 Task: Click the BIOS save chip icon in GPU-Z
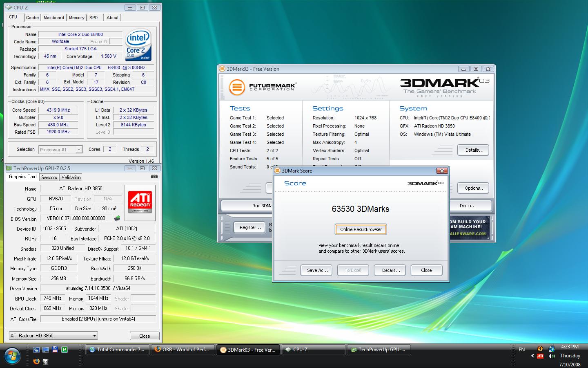(x=117, y=218)
